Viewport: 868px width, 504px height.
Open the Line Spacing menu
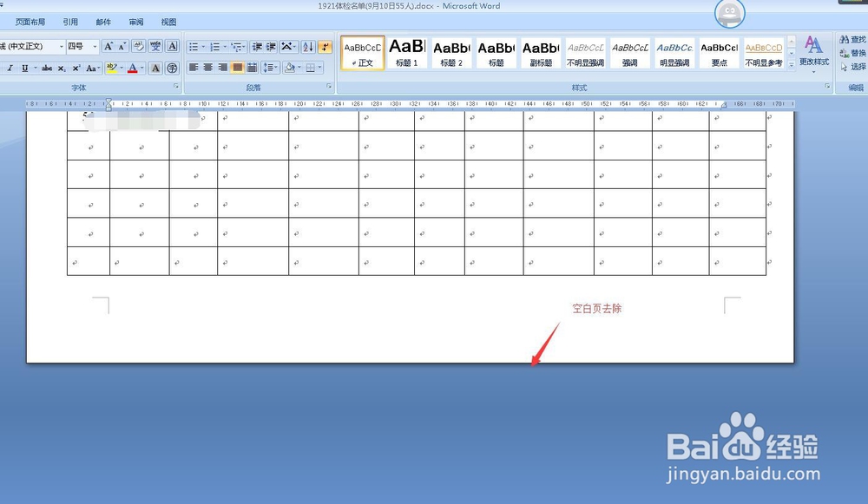coord(270,68)
